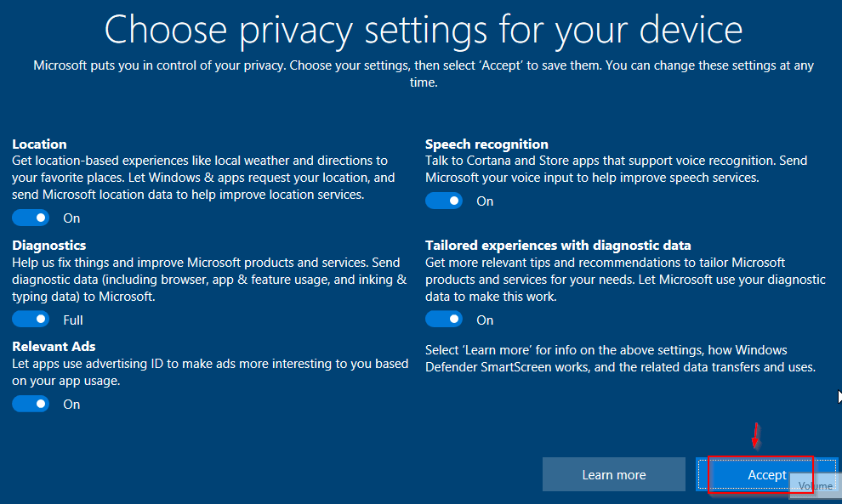Select the Diagnostics heading
The height and width of the screenshot is (504, 842).
pos(48,246)
